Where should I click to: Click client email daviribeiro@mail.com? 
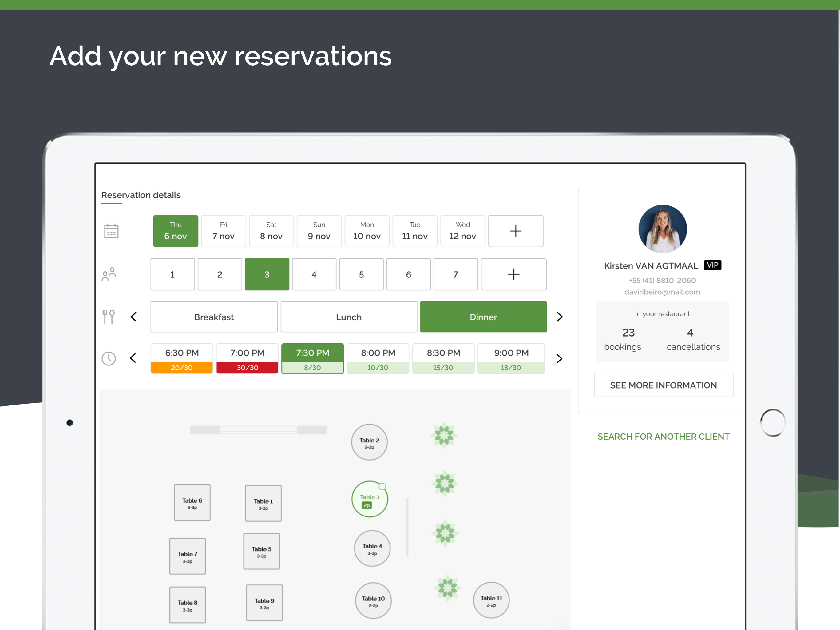point(662,292)
